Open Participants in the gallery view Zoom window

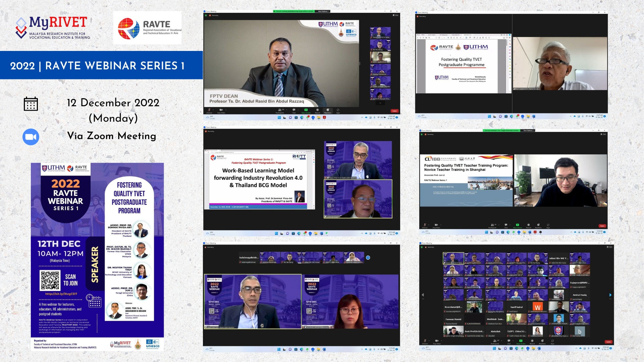tap(495, 342)
